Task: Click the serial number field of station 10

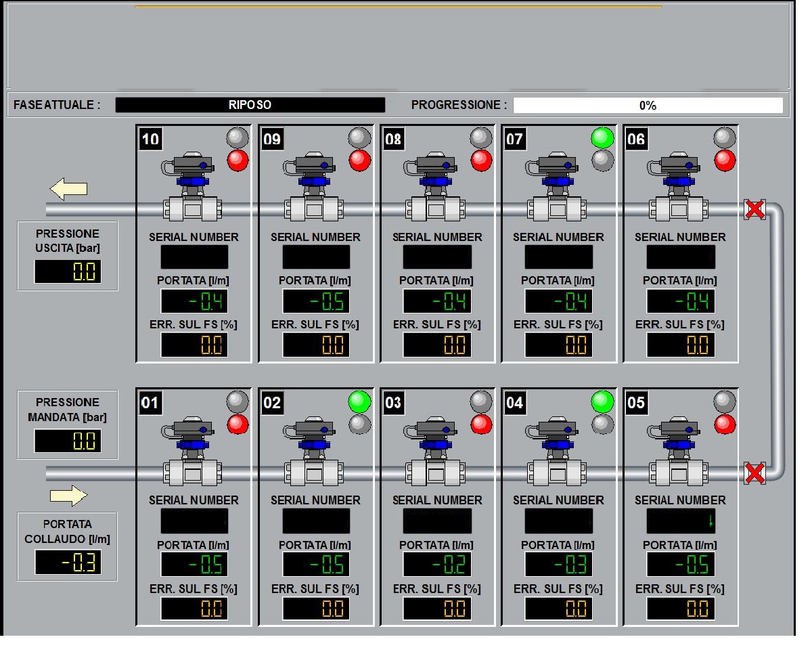Action: (194, 257)
